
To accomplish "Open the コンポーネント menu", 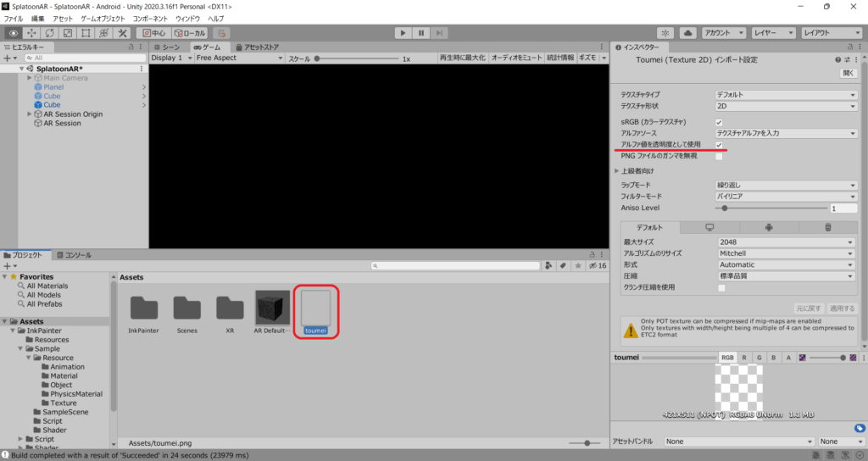I will (x=150, y=19).
